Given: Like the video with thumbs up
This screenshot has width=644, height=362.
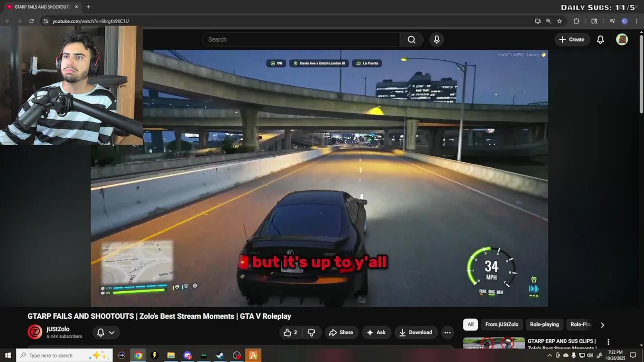Looking at the screenshot, I should pos(290,332).
